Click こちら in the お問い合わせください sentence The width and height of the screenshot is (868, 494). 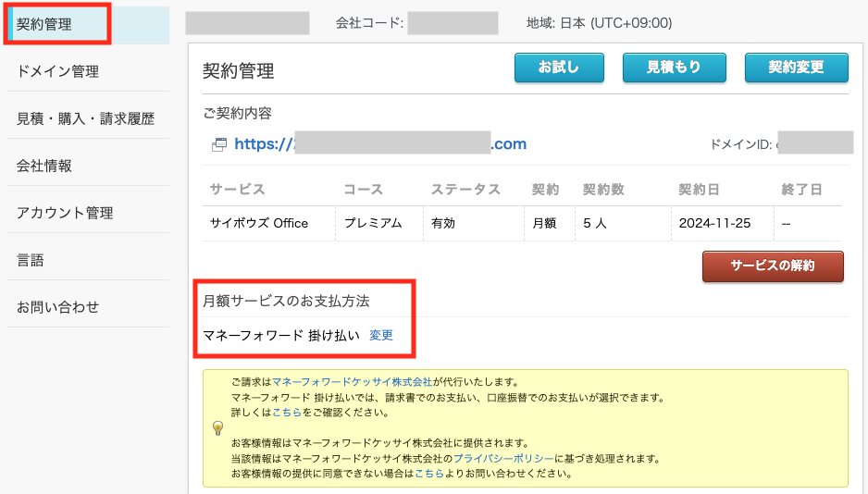[429, 475]
